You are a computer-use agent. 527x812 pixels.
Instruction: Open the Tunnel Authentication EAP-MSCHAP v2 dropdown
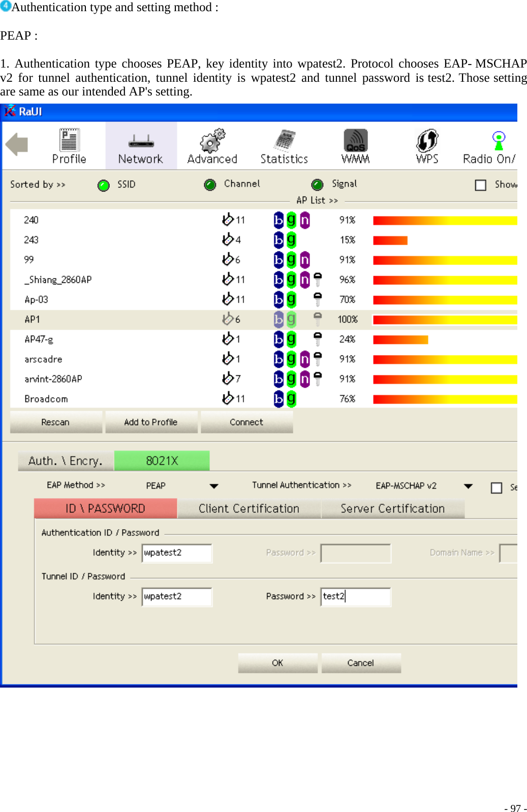(468, 486)
